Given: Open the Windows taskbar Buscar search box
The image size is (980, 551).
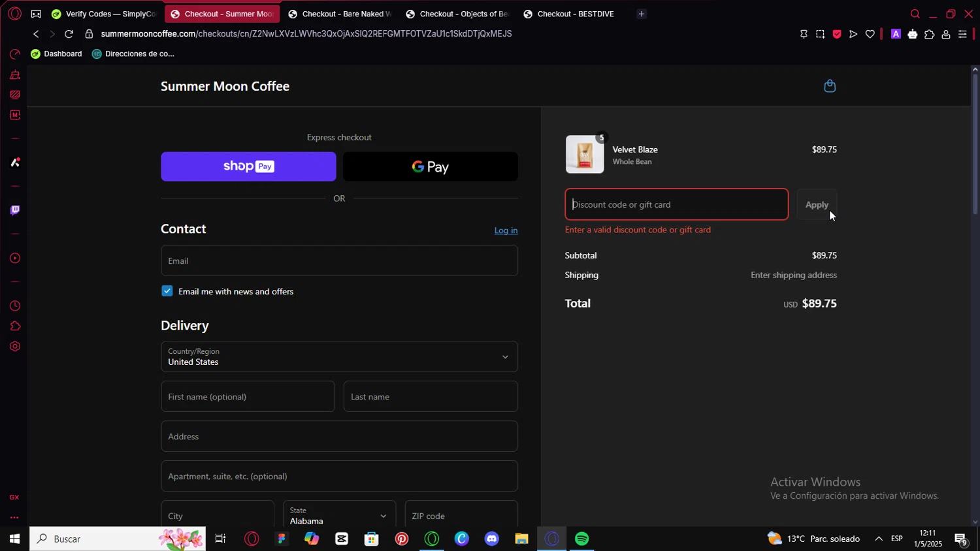Looking at the screenshot, I should pyautogui.click(x=118, y=539).
